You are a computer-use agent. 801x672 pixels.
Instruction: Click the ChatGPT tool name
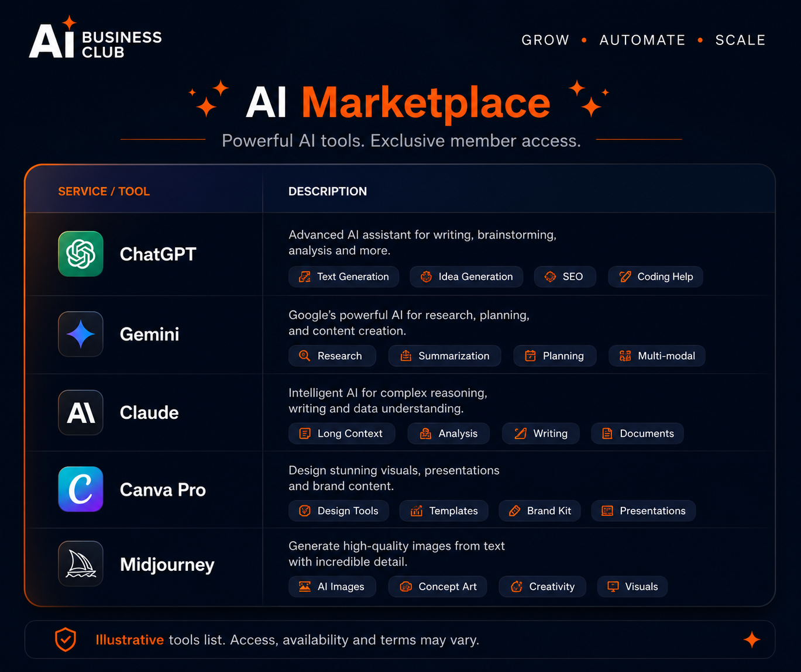pos(158,254)
